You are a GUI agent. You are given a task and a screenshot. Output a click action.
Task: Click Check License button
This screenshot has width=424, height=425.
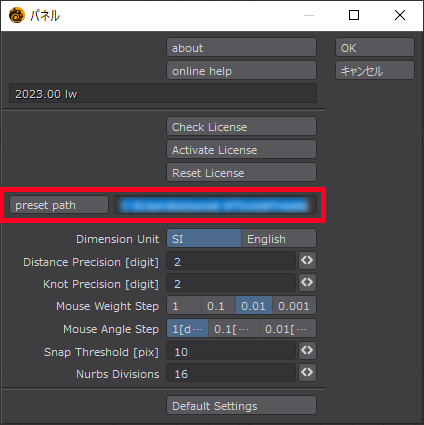coord(241,126)
